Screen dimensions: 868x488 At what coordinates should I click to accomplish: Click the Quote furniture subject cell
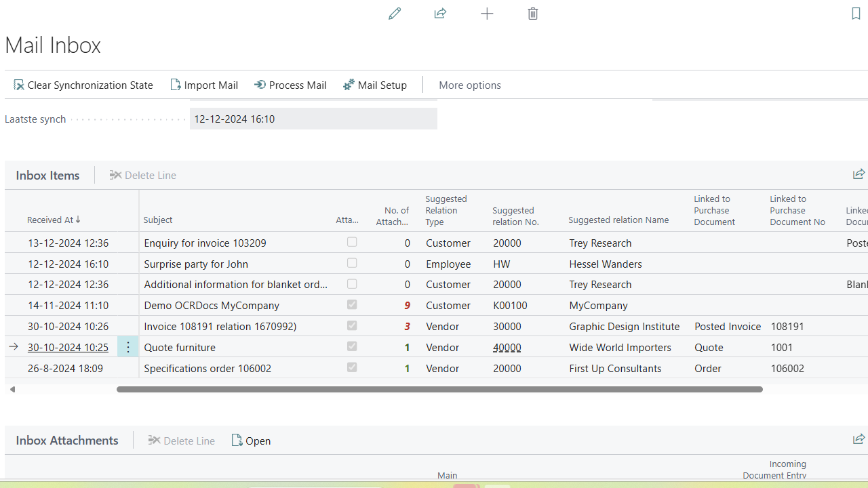tap(180, 347)
